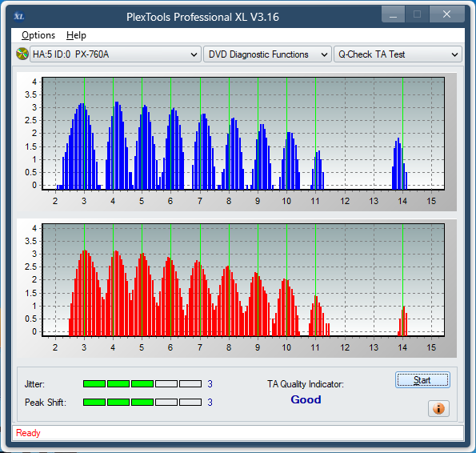Screen dimensions: 476x453
Task: Click the third green Jitter bar segment
Action: 142,384
